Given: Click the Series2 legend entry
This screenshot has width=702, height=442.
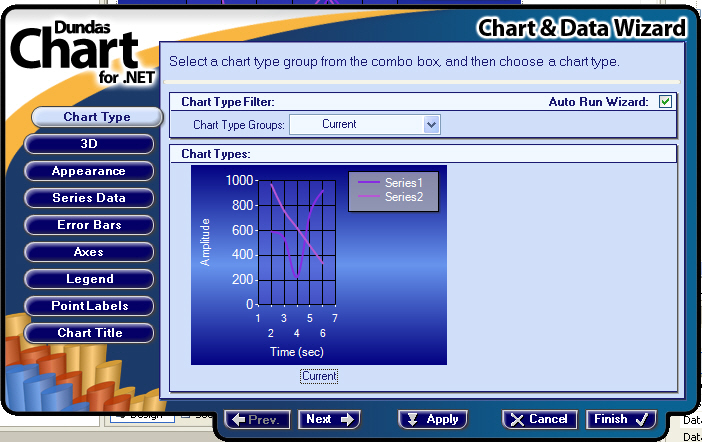Looking at the screenshot, I should [x=390, y=197].
